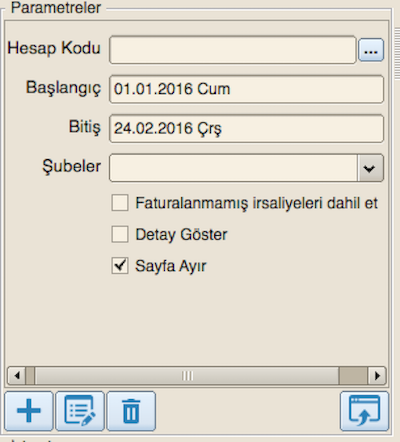Click the scrollbar right arrow
Screen dimensions: 400x442
pos(377,376)
